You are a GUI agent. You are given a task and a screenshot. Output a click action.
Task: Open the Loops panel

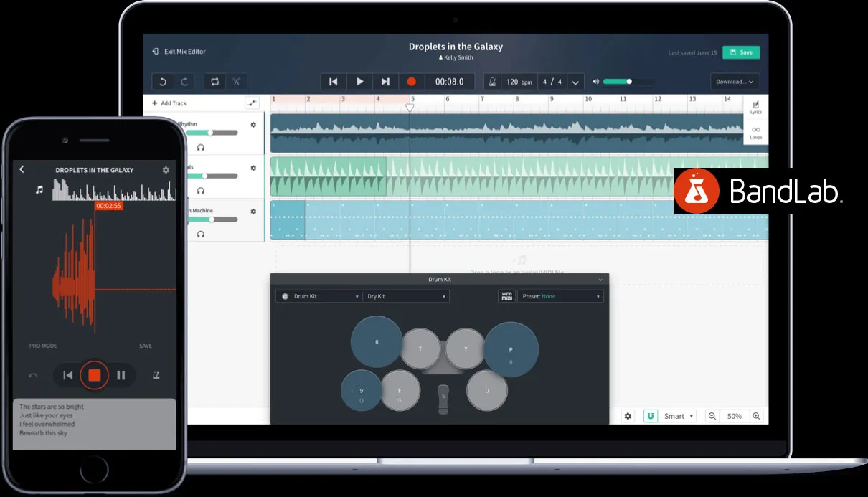tap(755, 133)
